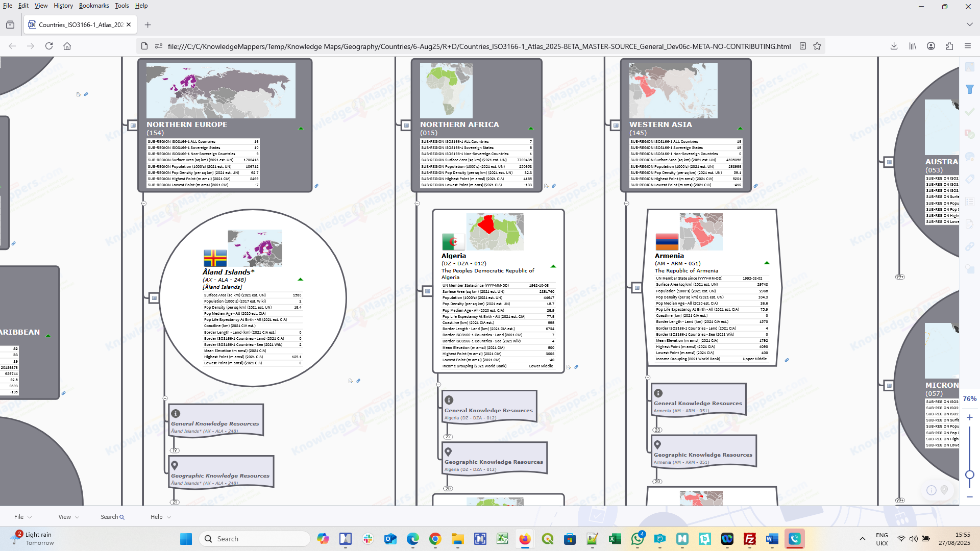Collapse the Northern Europe branch node
The width and height of the screenshot is (980, 551).
(144, 204)
